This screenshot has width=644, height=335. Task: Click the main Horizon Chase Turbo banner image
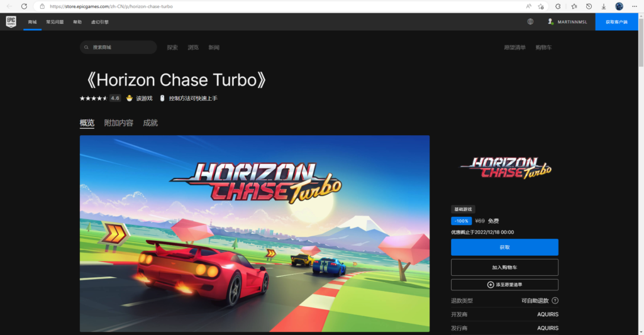[255, 234]
